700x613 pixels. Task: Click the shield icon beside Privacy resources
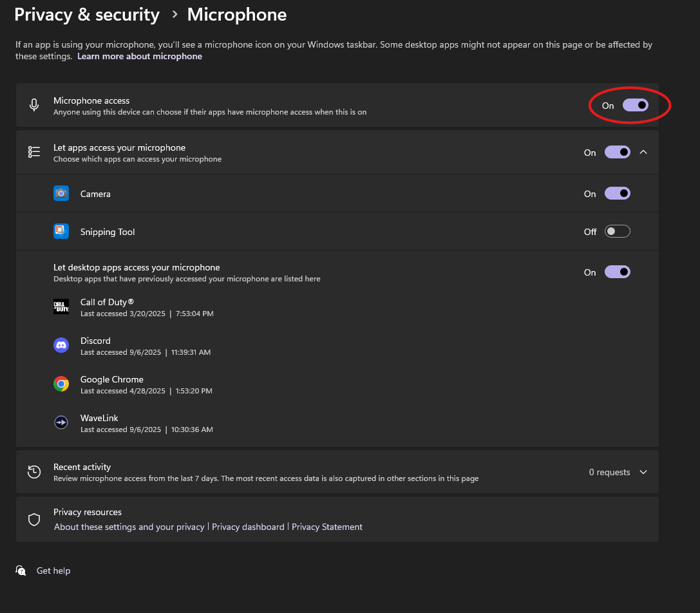(x=34, y=519)
